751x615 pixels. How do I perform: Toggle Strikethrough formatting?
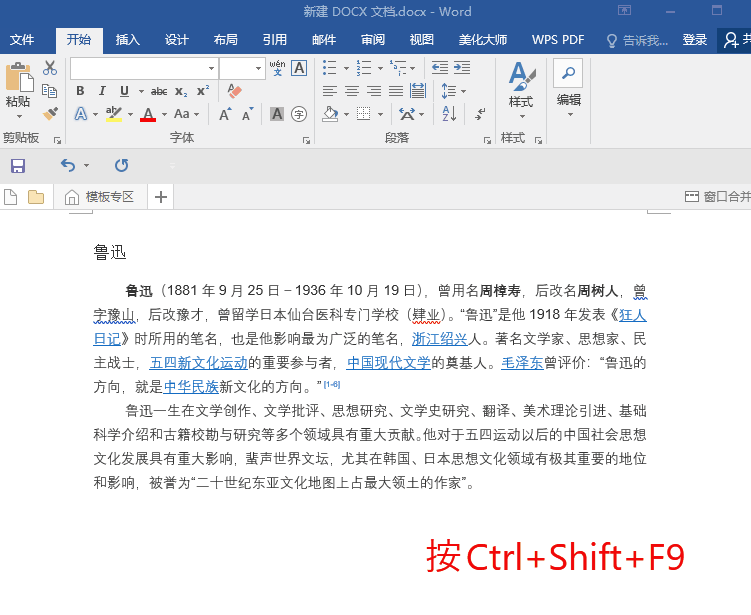[158, 91]
